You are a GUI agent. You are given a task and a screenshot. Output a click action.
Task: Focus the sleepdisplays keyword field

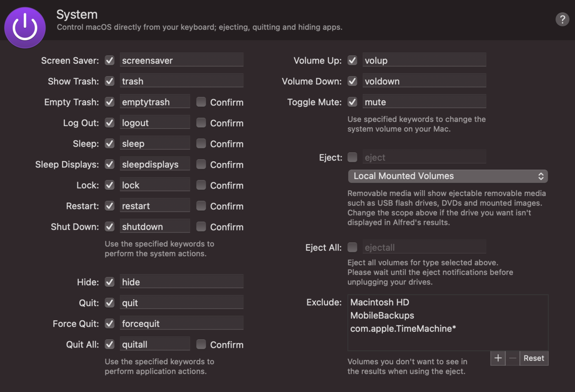pyautogui.click(x=155, y=164)
